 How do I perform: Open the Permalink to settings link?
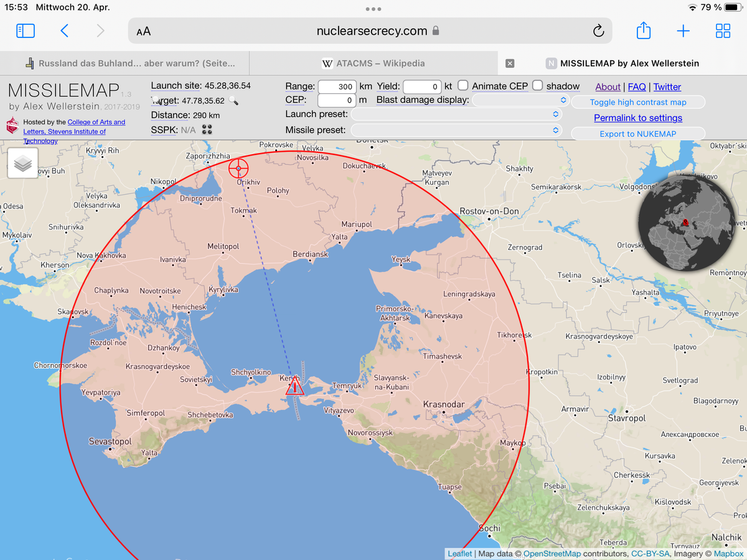[638, 118]
